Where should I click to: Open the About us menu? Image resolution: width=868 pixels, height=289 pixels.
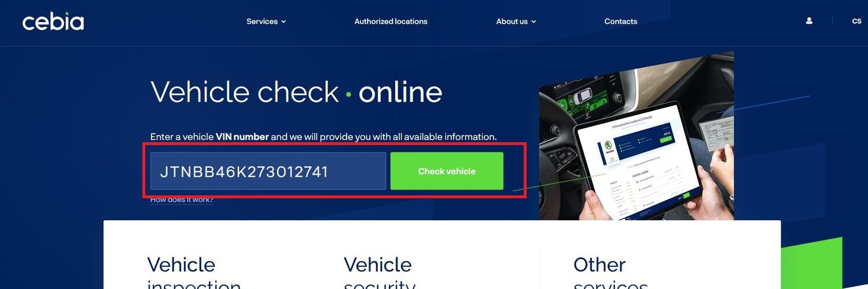click(516, 21)
